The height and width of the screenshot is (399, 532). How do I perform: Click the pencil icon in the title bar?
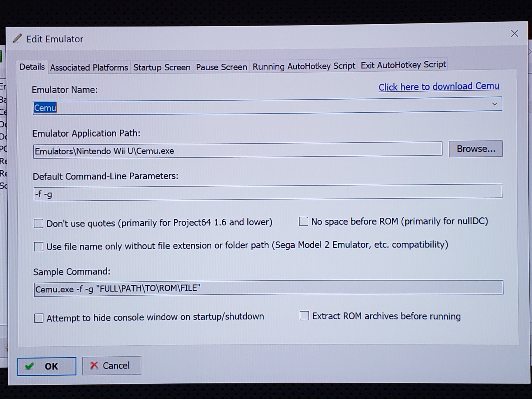[17, 39]
